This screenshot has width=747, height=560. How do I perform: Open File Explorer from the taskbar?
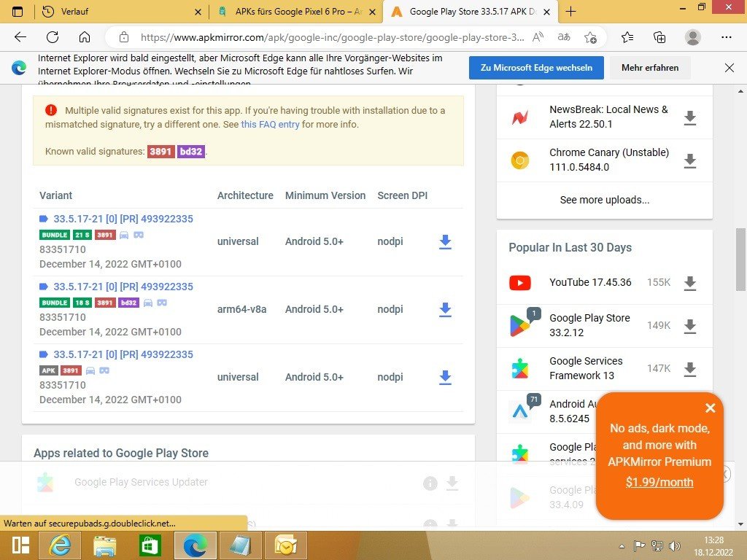point(104,545)
